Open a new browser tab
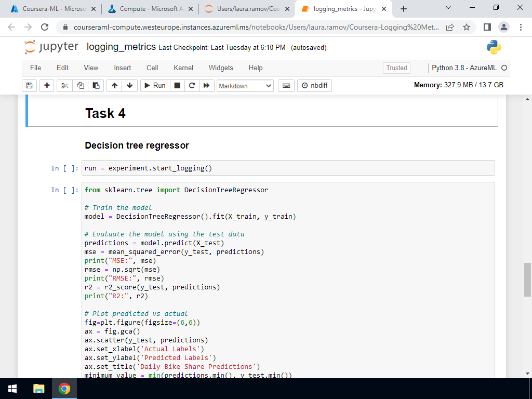Viewport: 532px width, 399px height. [x=403, y=9]
